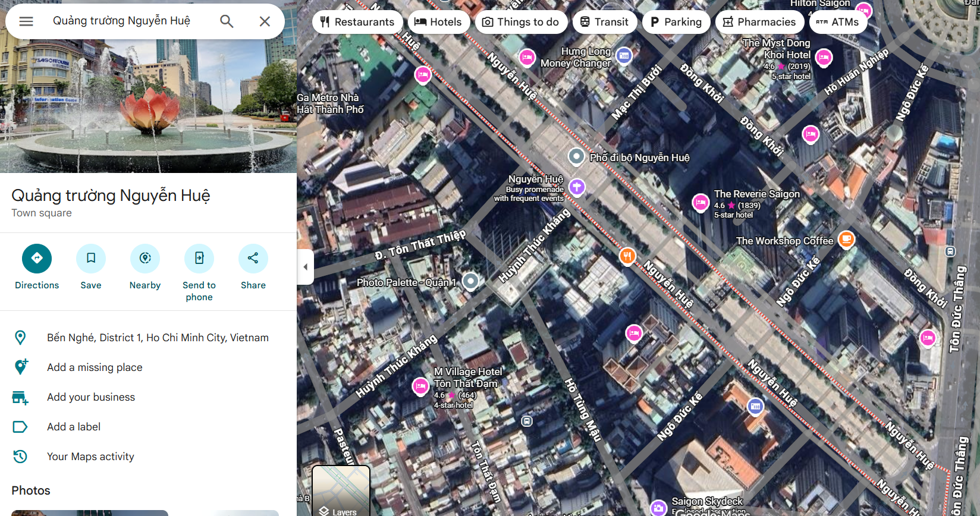The height and width of the screenshot is (516, 980).
Task: Filter by Transit chip
Action: [605, 22]
